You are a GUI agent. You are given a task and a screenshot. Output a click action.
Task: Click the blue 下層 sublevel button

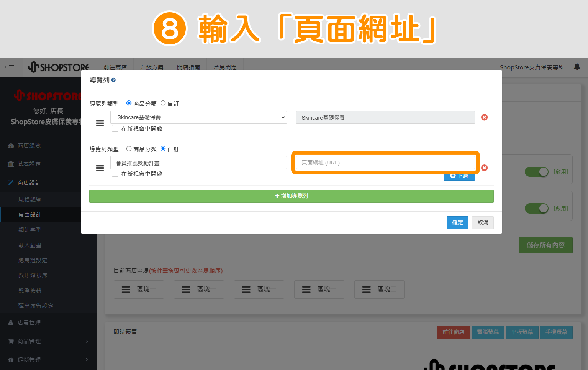pos(459,176)
